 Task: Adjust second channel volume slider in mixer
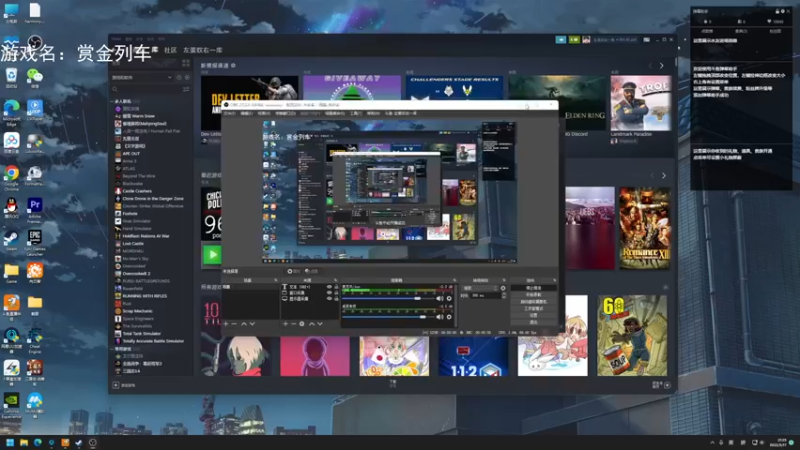[388, 317]
